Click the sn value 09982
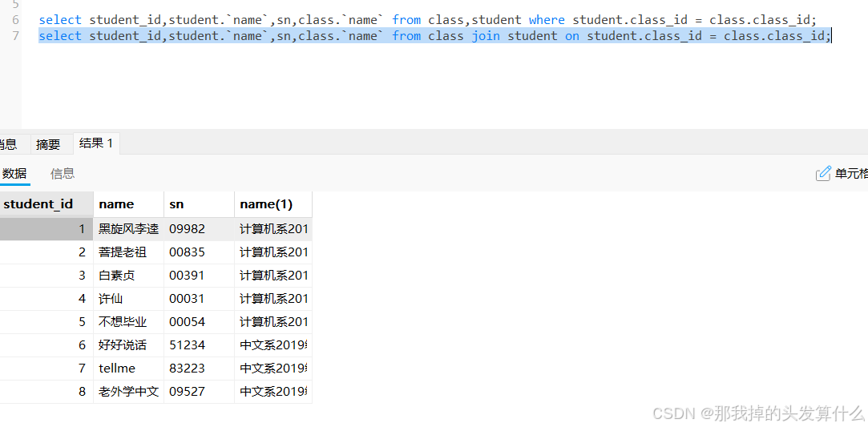The height and width of the screenshot is (427, 868). click(200, 229)
